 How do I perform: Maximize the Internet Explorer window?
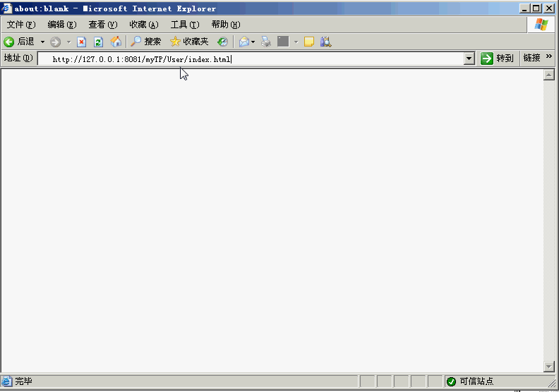536,8
